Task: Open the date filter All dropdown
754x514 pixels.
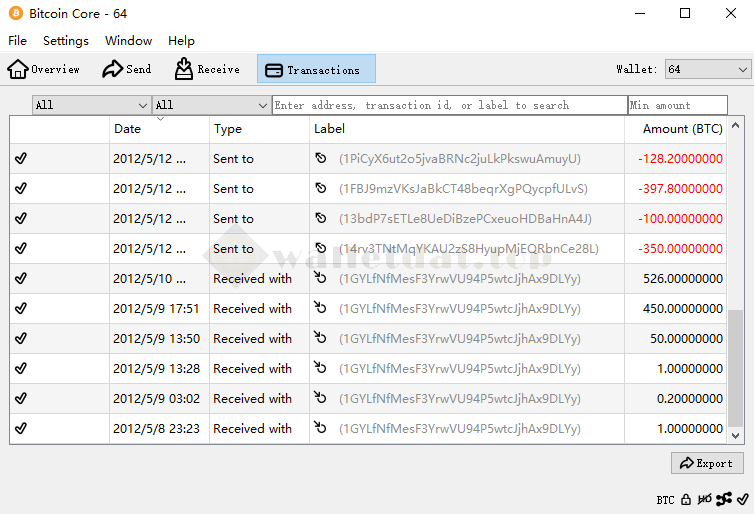Action: pos(91,105)
